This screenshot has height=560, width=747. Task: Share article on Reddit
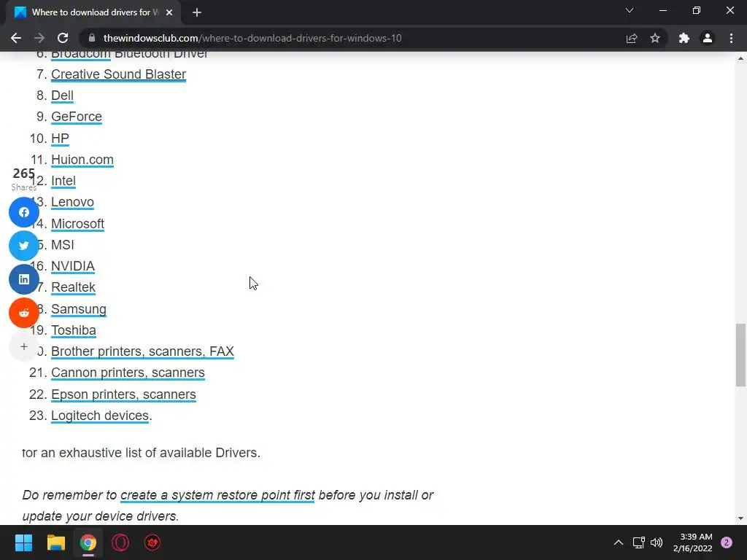(x=24, y=313)
